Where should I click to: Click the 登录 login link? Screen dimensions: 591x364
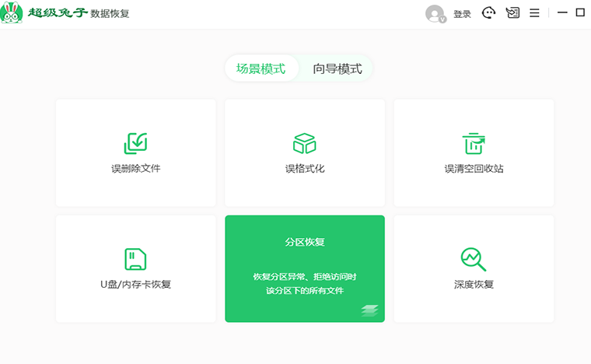point(462,14)
